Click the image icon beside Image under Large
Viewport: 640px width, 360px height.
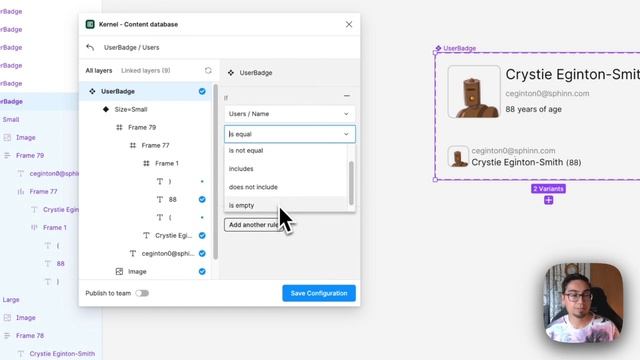[x=7, y=318]
